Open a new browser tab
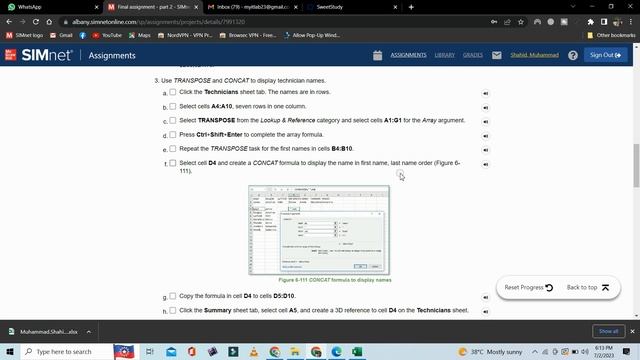This screenshot has height=360, width=640. [x=411, y=7]
